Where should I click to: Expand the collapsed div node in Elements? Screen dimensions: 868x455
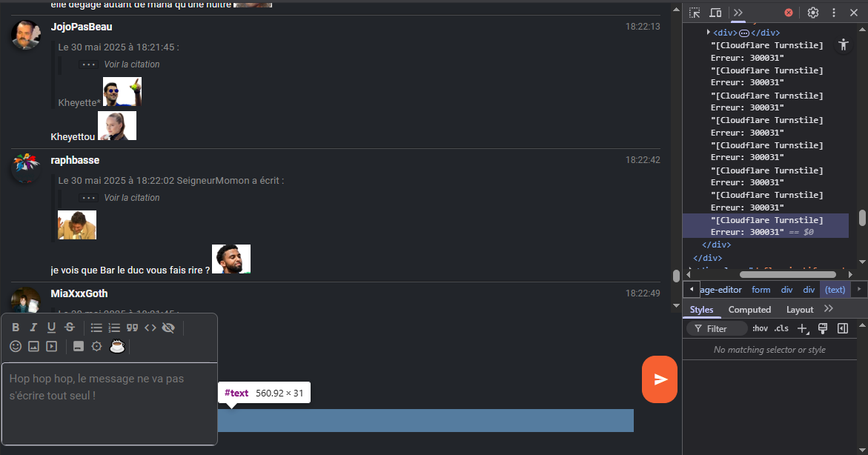709,32
